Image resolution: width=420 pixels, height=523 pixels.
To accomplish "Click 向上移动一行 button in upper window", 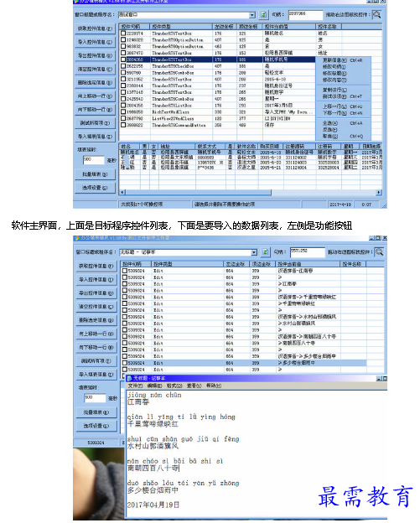I will click(x=95, y=96).
